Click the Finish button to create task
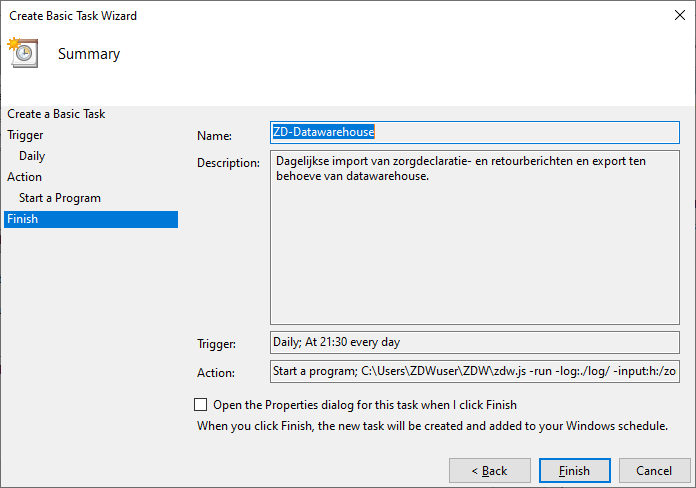 (x=574, y=470)
